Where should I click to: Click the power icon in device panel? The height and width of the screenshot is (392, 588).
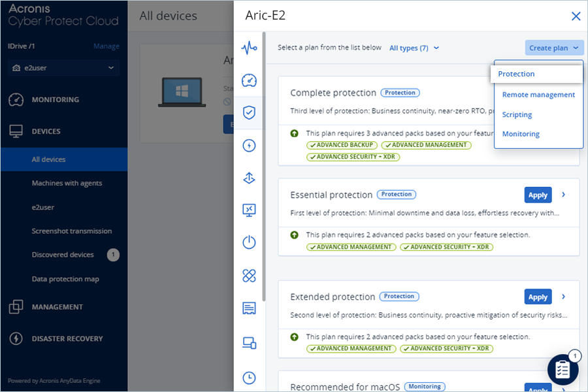pos(249,242)
